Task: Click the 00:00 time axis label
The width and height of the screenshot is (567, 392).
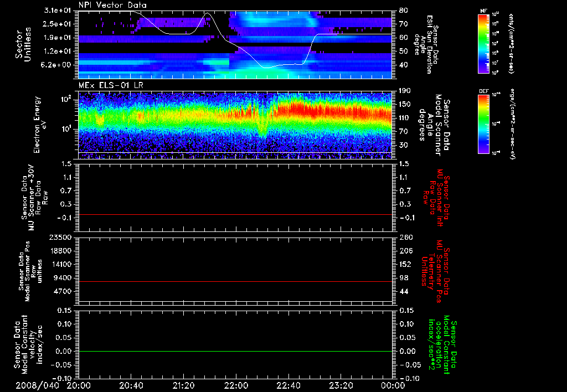Action: [393, 385]
